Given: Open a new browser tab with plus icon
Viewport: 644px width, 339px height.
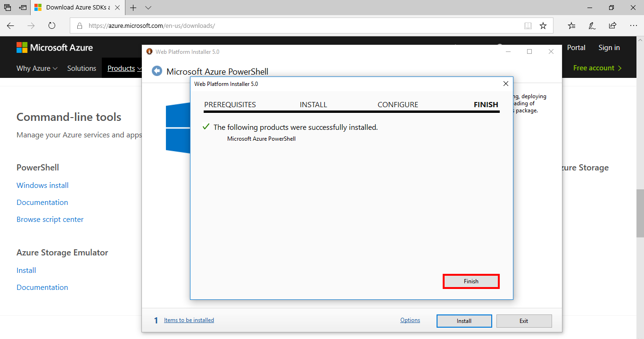Looking at the screenshot, I should click(x=133, y=8).
